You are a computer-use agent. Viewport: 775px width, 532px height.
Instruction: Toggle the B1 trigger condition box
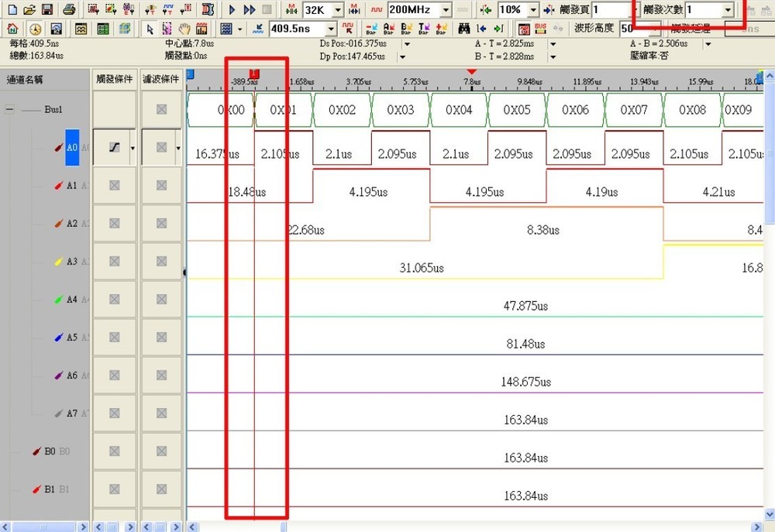[x=114, y=489]
